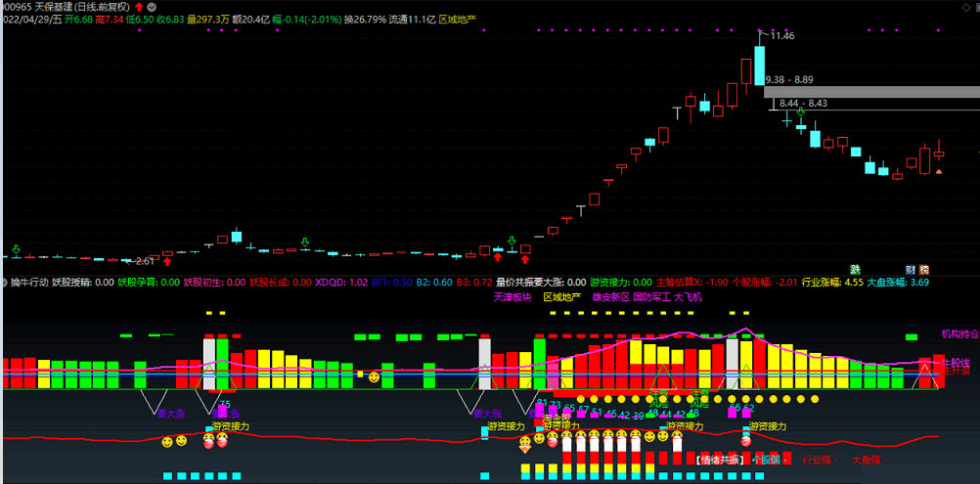Open 区域地产 link in the top quote line
The height and width of the screenshot is (484, 980).
(457, 20)
